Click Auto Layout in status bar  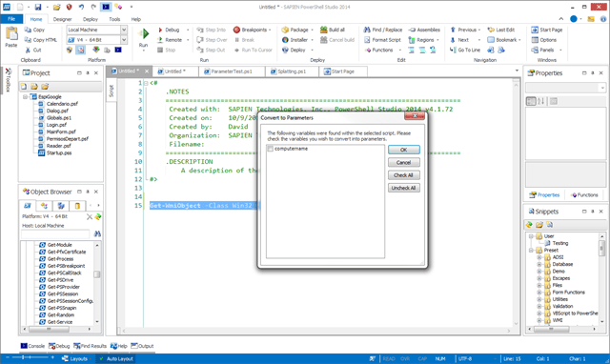coord(116,358)
